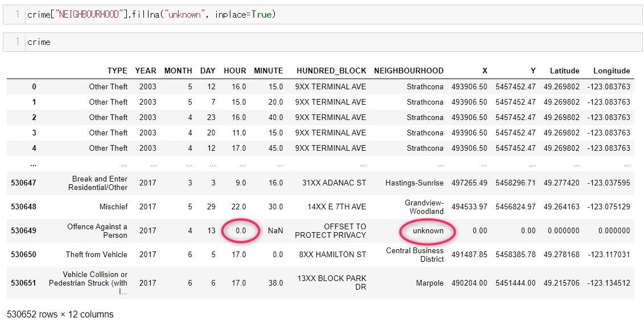Click X value 490204.00
644x326 pixels.
click(469, 283)
